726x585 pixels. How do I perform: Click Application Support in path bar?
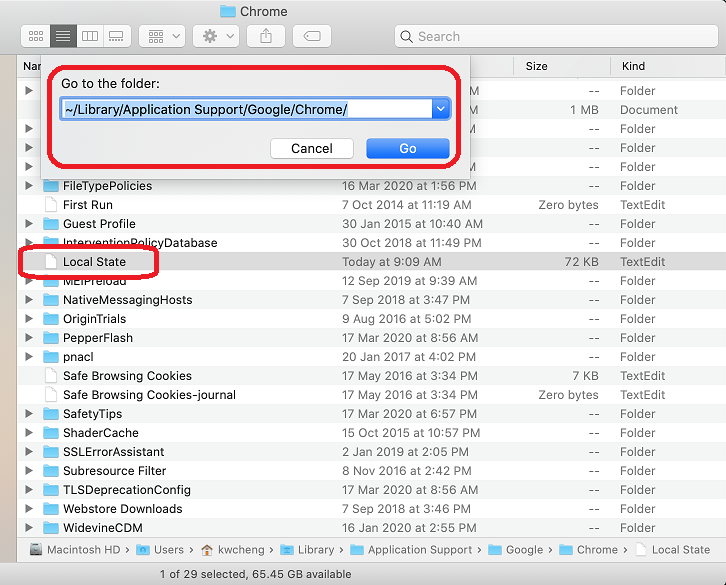coord(411,550)
